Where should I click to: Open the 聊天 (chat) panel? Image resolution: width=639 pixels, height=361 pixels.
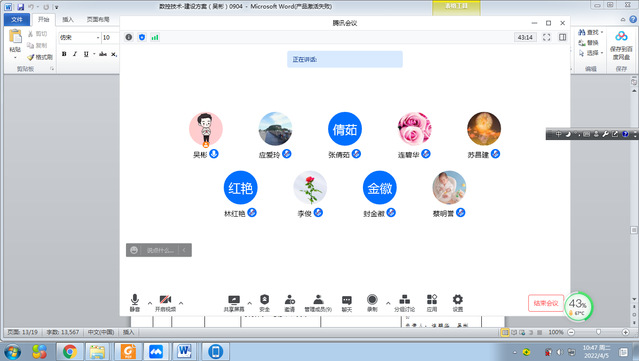click(x=347, y=304)
